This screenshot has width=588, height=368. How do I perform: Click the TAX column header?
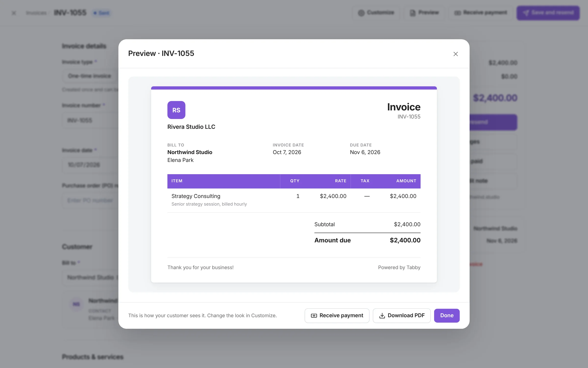[365, 181]
